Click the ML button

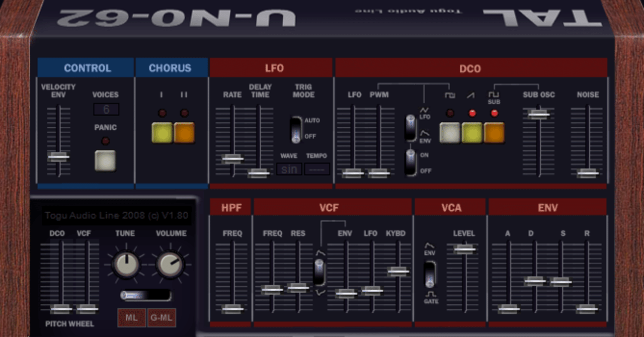[x=132, y=318]
